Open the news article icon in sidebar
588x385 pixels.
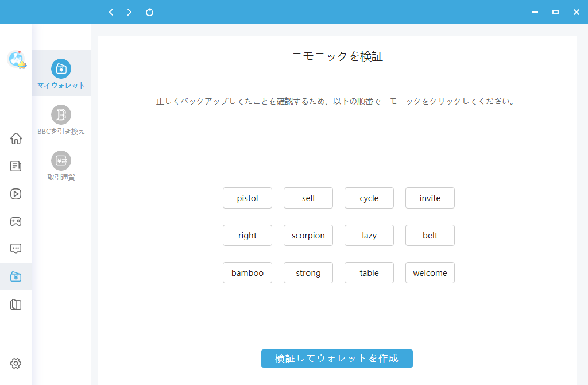[x=16, y=166]
